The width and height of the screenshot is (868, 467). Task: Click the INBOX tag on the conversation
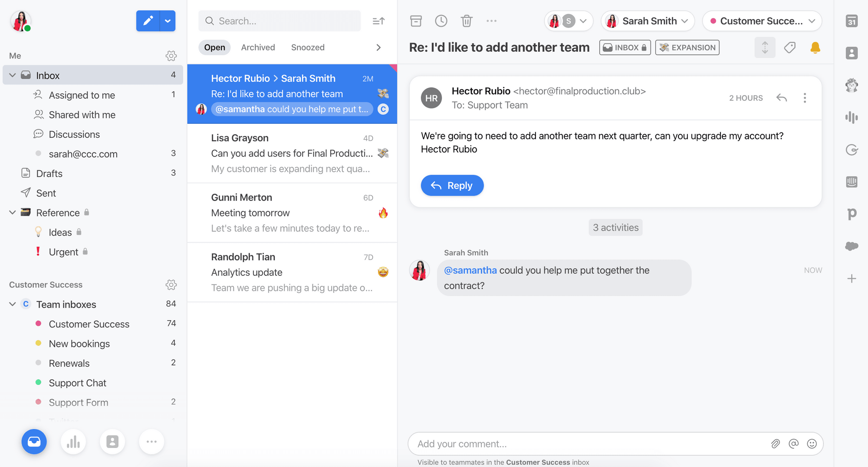click(x=625, y=47)
